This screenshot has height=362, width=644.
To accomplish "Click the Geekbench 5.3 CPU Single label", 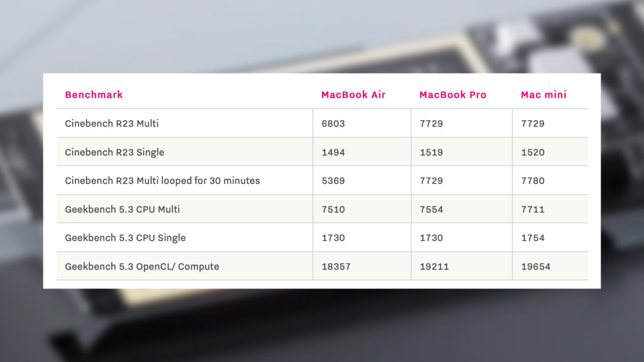I will click(x=125, y=238).
